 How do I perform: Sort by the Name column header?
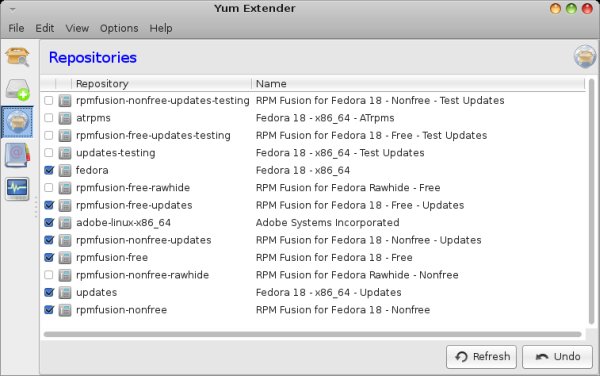click(418, 84)
